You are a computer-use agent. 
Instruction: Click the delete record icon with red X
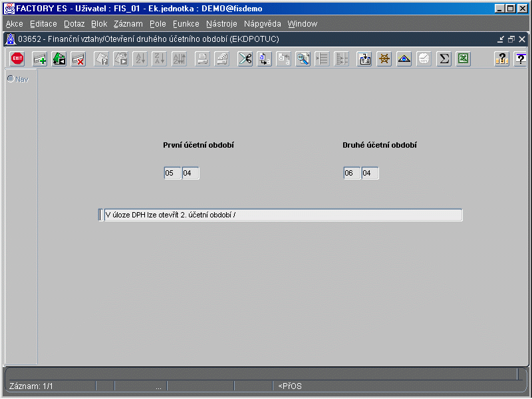(x=78, y=59)
